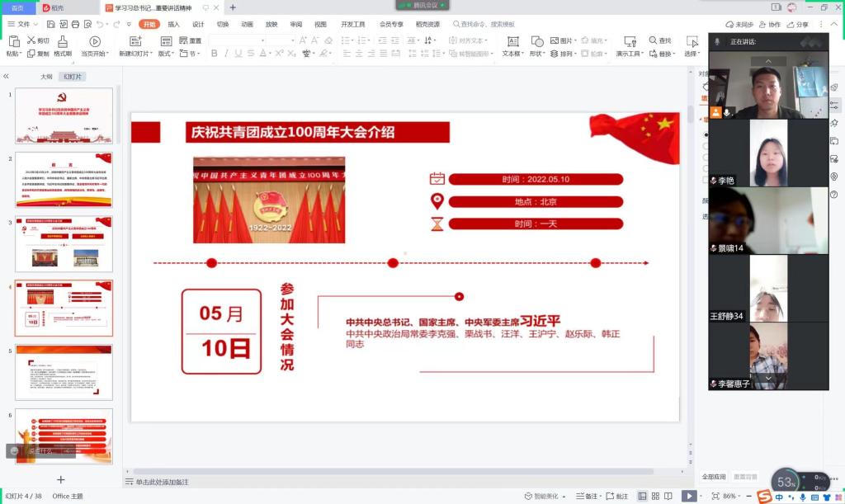845x504 pixels.
Task: Toggle italic text formatting
Action: (226, 54)
